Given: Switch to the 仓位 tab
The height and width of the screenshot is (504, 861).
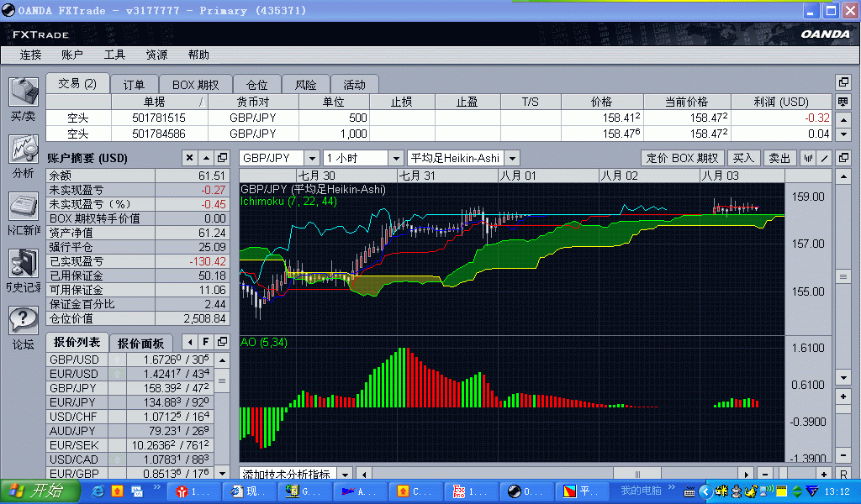Looking at the screenshot, I should coord(256,85).
